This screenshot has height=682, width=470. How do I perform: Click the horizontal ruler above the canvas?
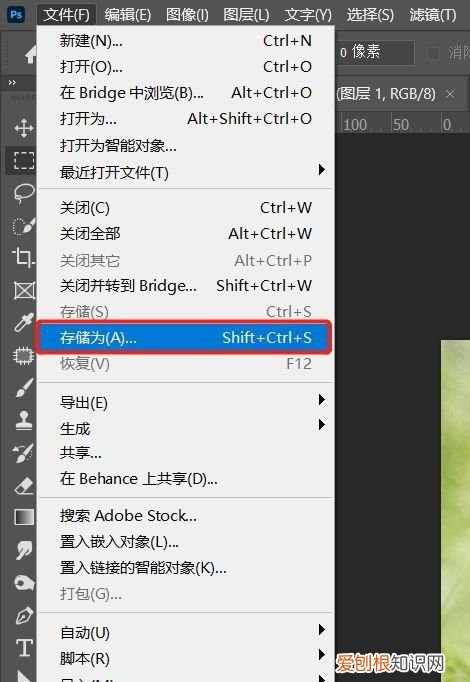[402, 123]
